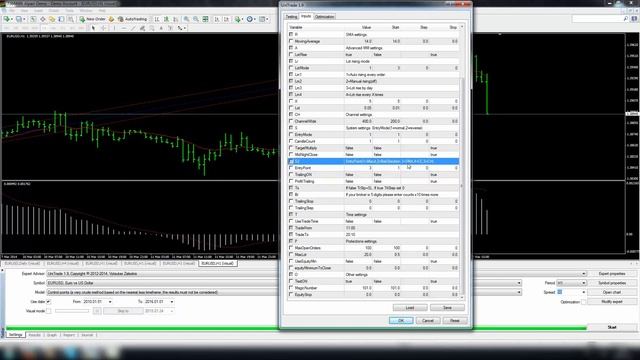
Task: Open the Spread dropdown
Action: pos(584,292)
